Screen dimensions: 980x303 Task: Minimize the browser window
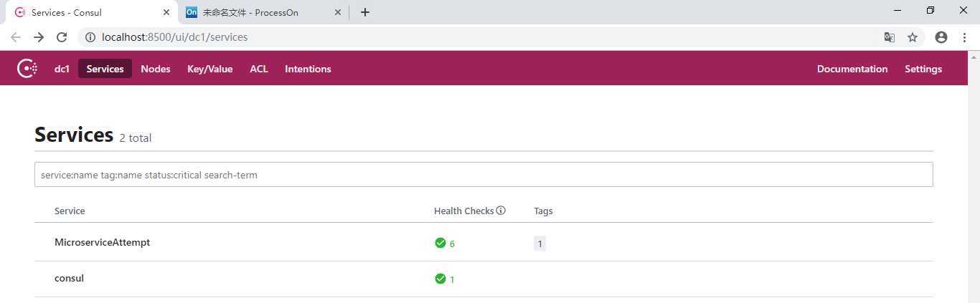point(897,11)
